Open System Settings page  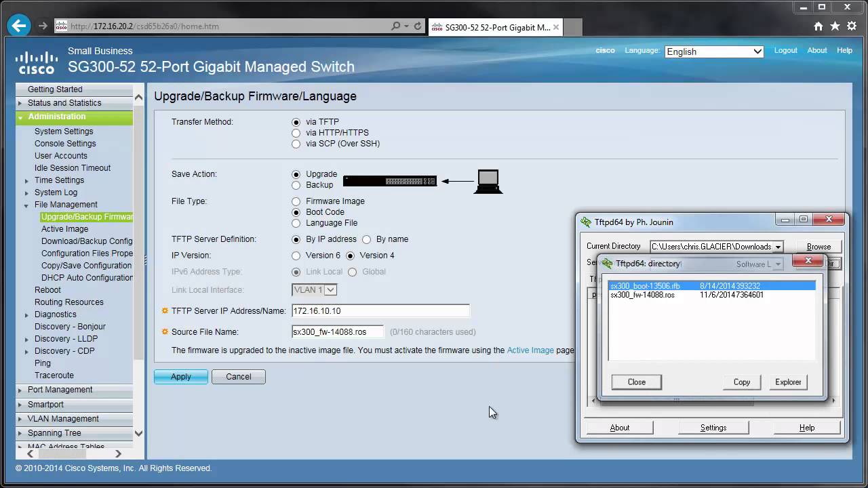pos(64,131)
